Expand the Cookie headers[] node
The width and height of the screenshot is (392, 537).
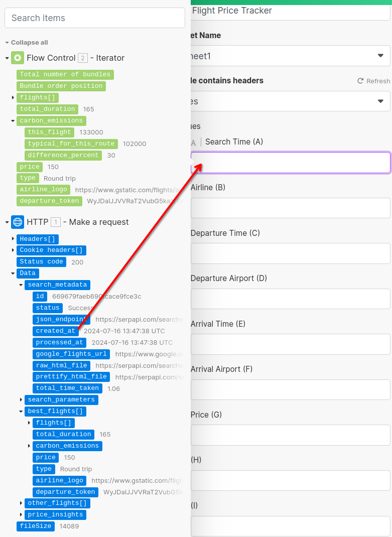13,250
